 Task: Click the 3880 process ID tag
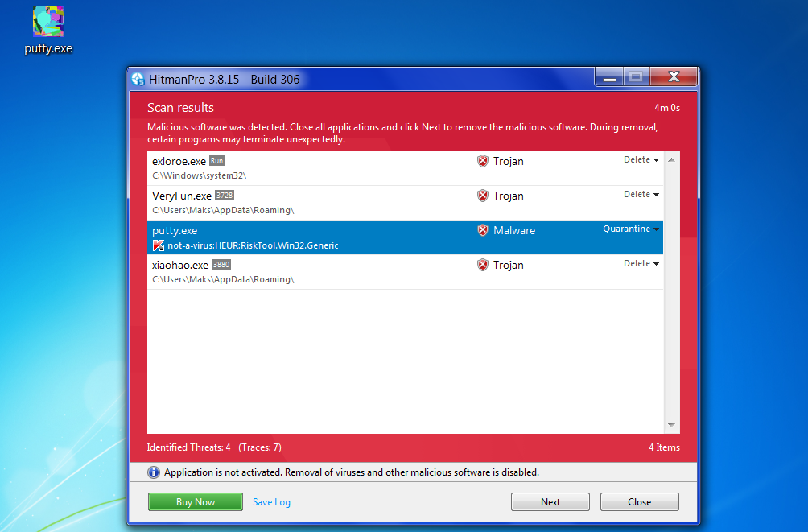(221, 265)
